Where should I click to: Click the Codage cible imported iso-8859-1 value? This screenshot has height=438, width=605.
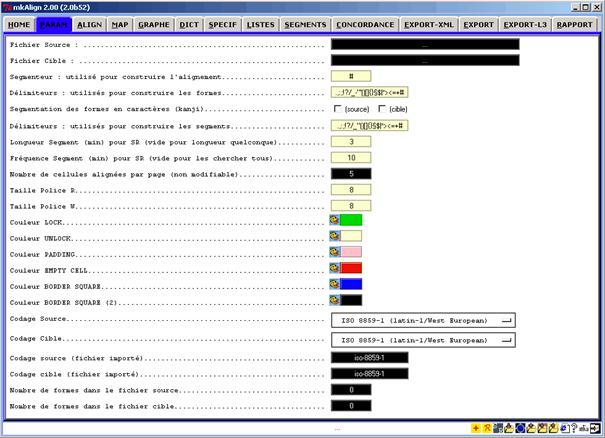point(370,374)
